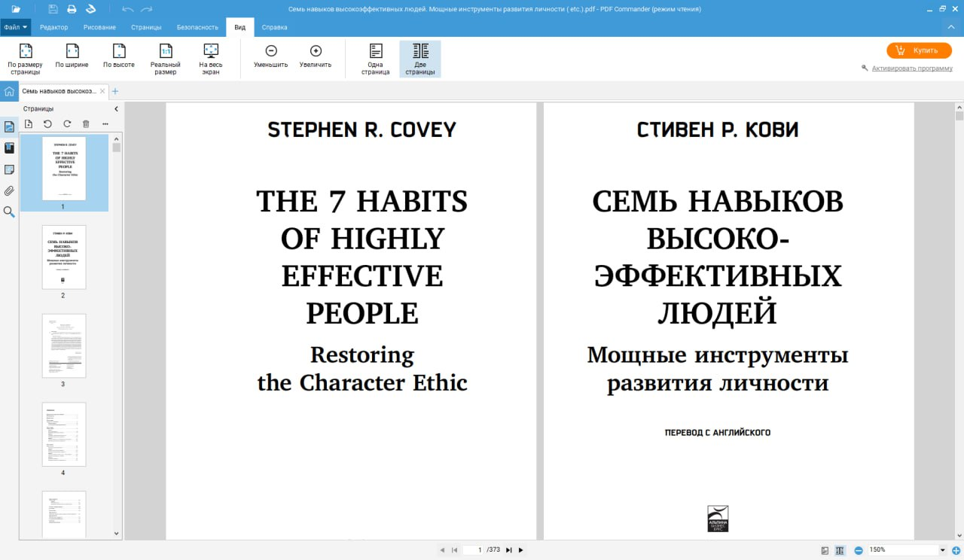Open a file with the folder icon
Screen dimensions: 964x560
[16, 9]
